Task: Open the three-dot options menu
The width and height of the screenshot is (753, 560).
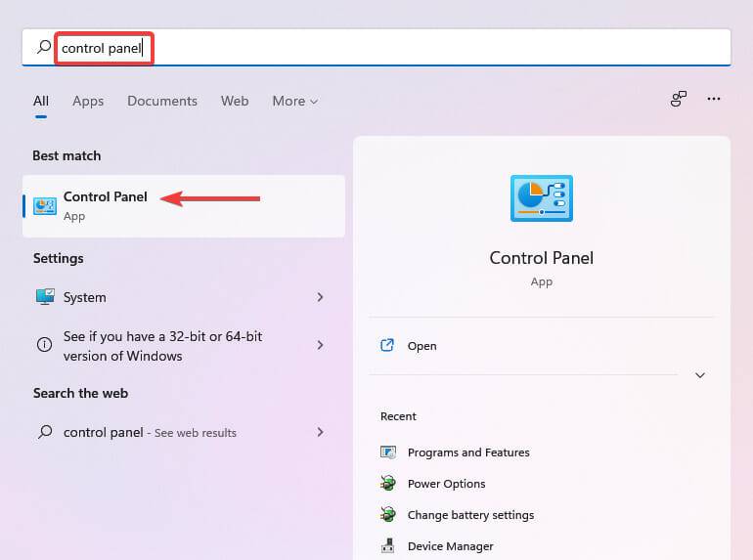Action: tap(714, 99)
